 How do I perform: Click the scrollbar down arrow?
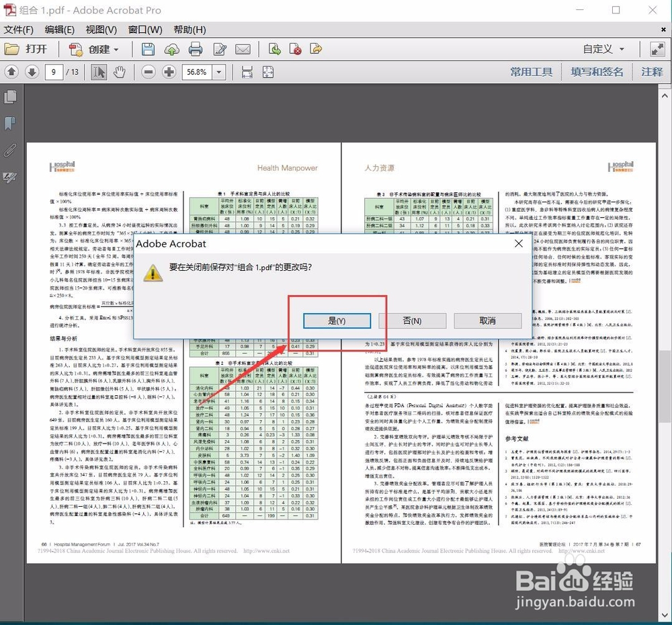pos(665,615)
